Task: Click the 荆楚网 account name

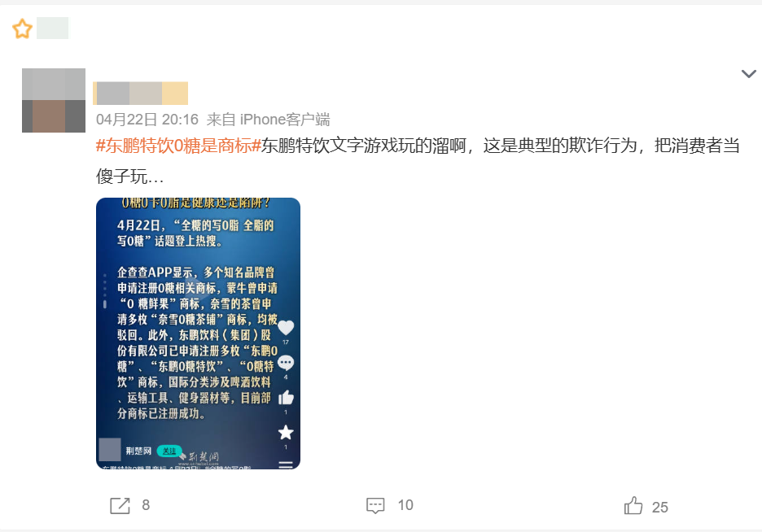Action: (x=138, y=451)
